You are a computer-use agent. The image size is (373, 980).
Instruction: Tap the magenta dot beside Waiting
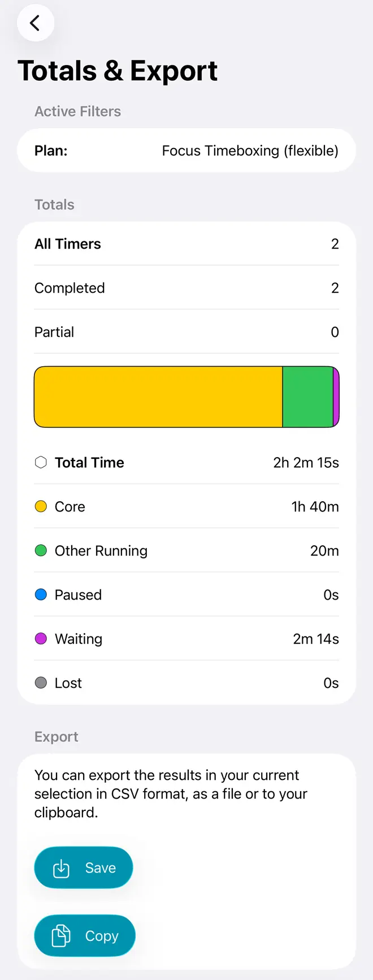40,639
